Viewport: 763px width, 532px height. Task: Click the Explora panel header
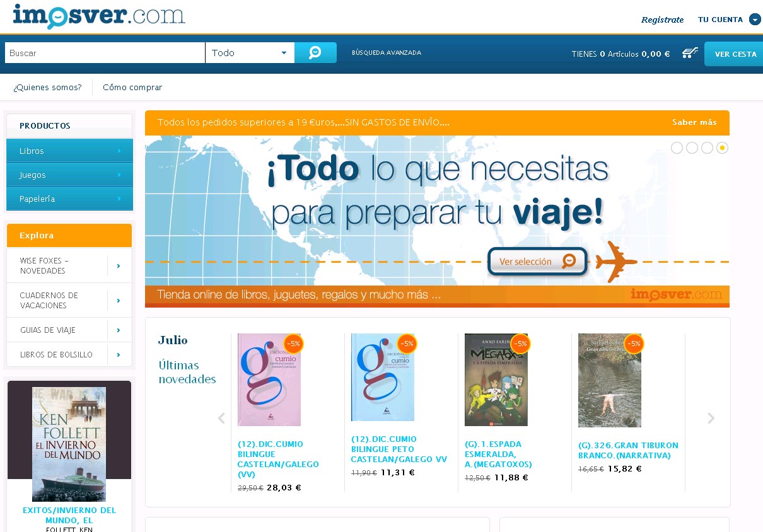point(69,235)
